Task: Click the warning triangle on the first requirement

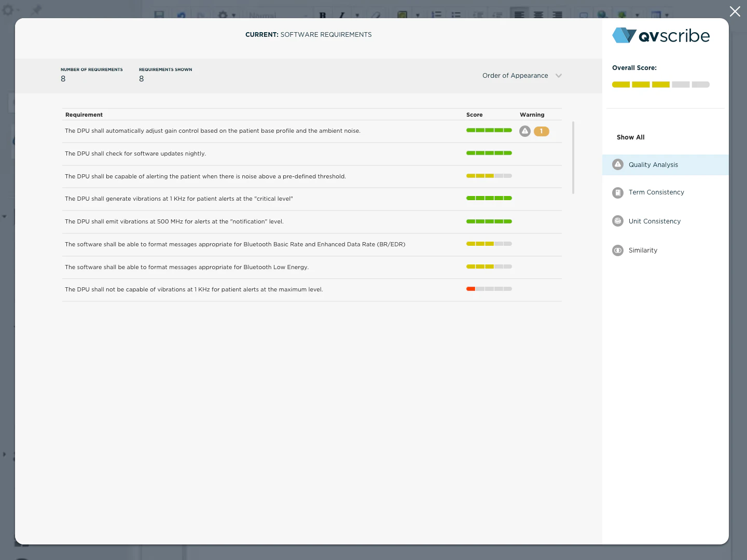Action: point(524,131)
